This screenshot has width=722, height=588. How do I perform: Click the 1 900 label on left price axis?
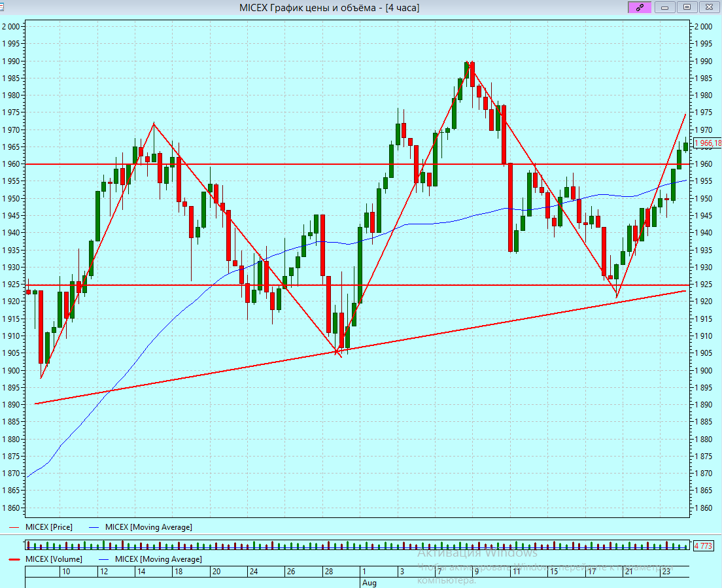pos(11,371)
